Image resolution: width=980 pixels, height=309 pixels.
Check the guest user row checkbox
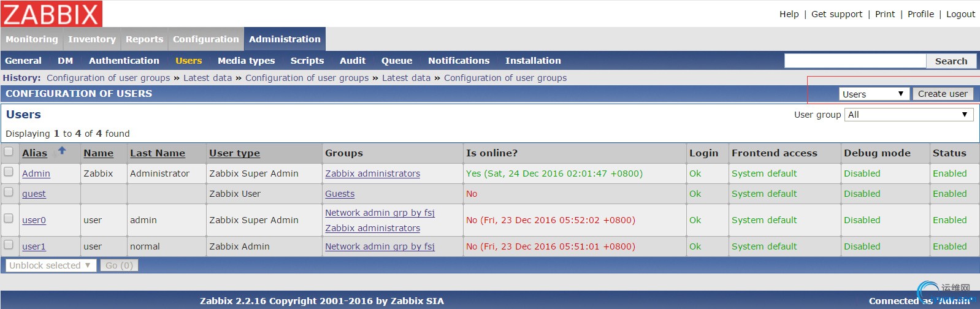[x=9, y=192]
